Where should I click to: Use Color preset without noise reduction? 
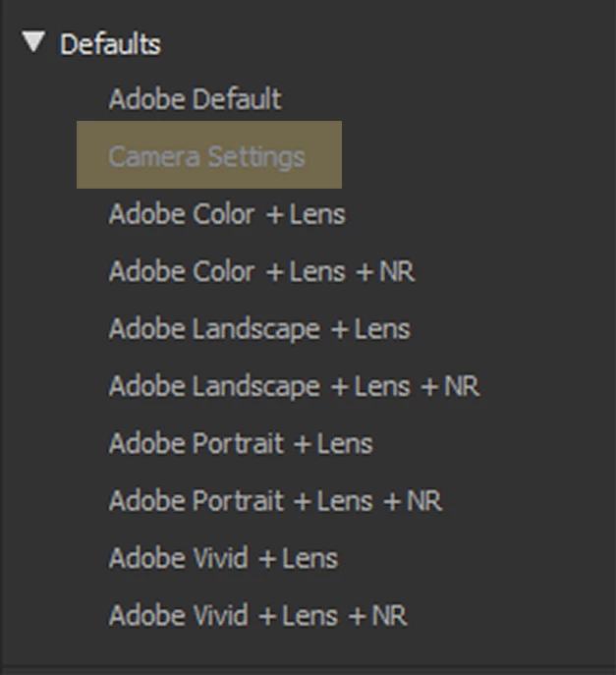tap(227, 214)
